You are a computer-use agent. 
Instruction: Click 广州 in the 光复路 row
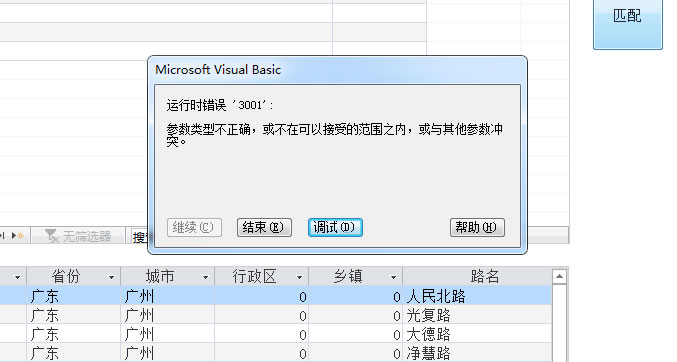[x=168, y=315]
